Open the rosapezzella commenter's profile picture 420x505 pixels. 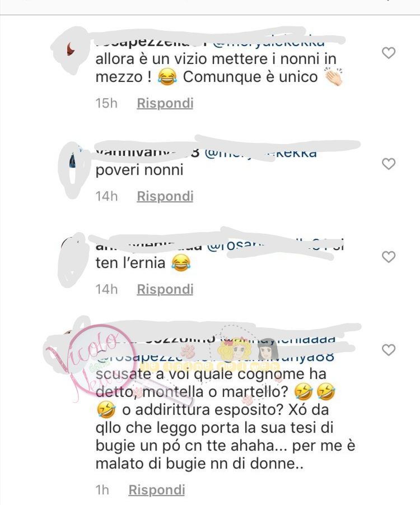(72, 50)
